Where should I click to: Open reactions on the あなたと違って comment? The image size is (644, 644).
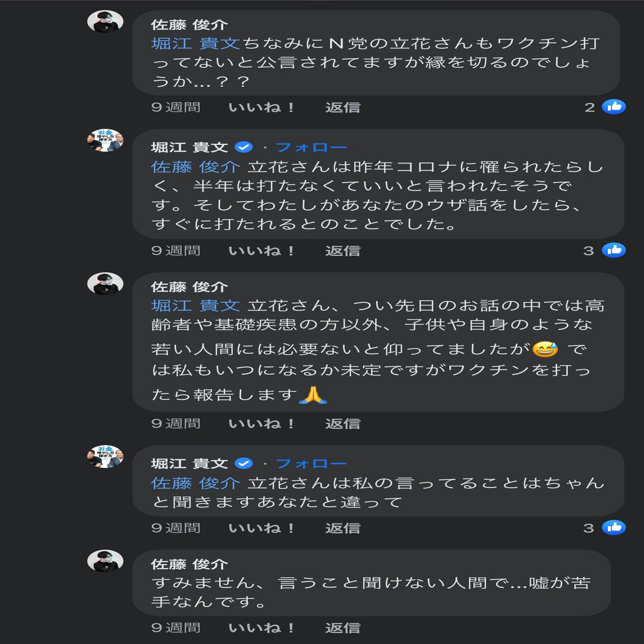613,528
